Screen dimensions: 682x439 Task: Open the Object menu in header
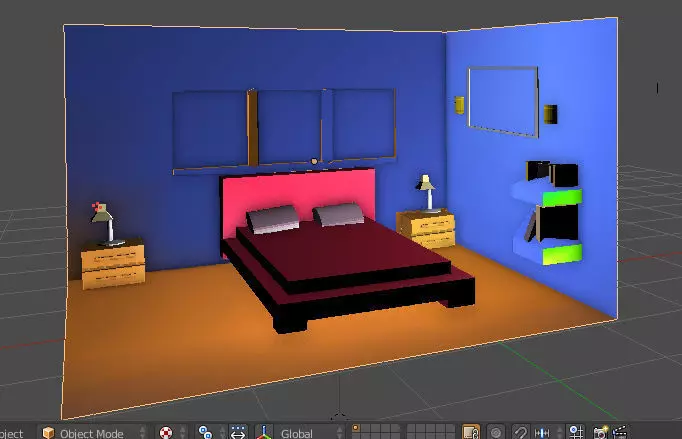pos(10,433)
